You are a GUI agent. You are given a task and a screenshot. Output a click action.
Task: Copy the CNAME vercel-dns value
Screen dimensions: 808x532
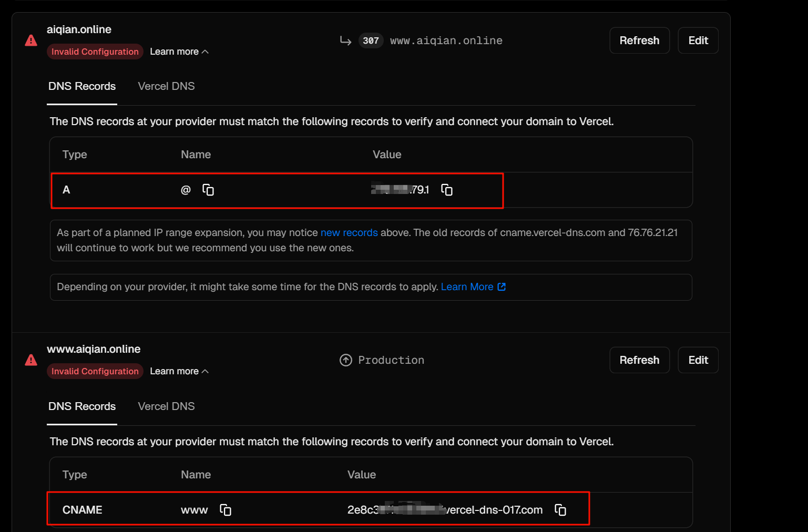tap(560, 510)
